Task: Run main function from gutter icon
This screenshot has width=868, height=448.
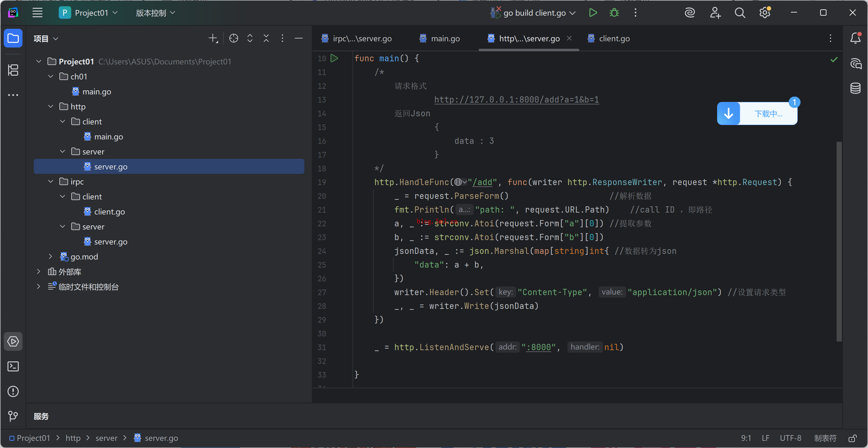Action: (x=334, y=58)
